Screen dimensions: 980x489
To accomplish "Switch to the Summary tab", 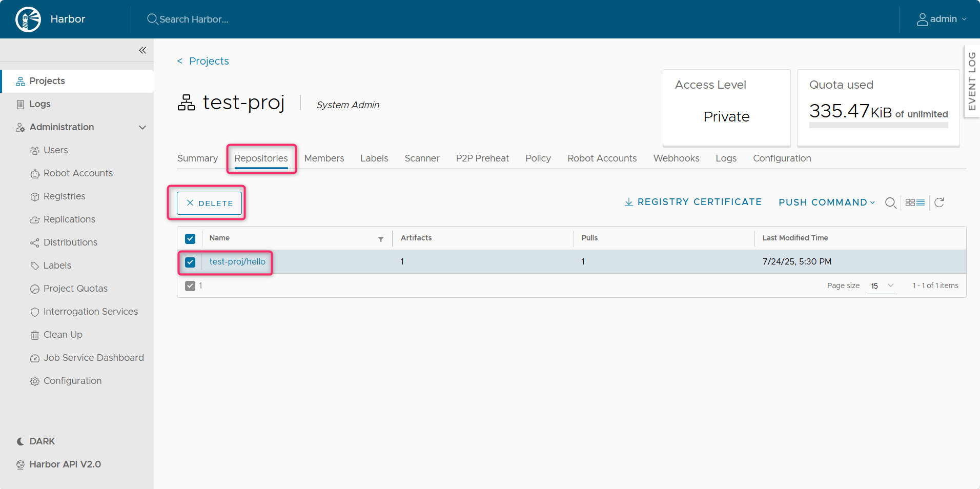I will pyautogui.click(x=198, y=158).
